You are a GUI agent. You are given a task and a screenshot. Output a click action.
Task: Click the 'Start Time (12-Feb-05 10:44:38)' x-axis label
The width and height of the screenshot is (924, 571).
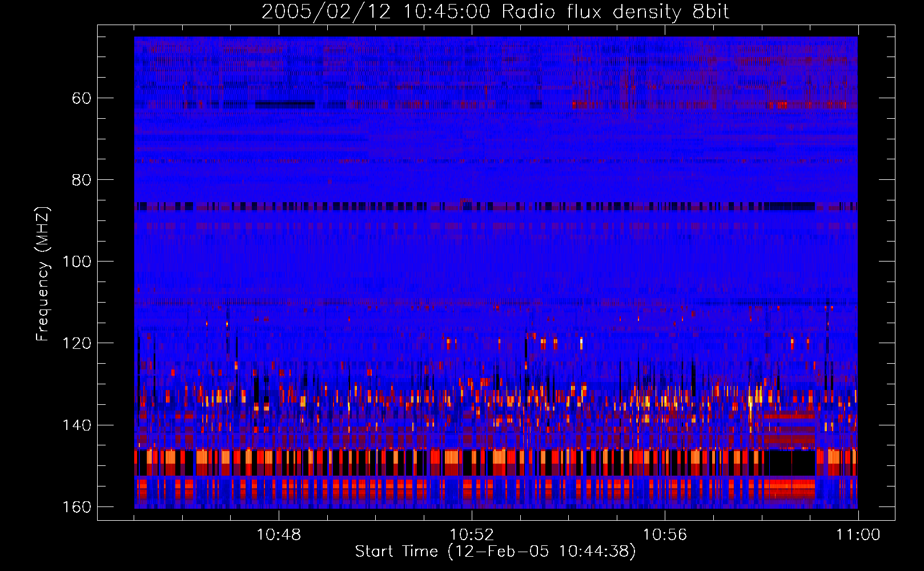click(495, 552)
